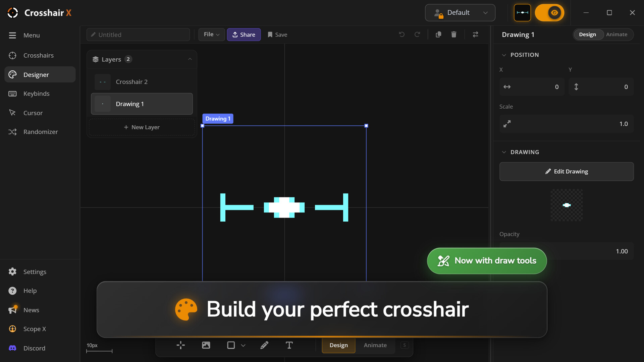Open Settings in the sidebar
The width and height of the screenshot is (644, 362).
click(40, 272)
